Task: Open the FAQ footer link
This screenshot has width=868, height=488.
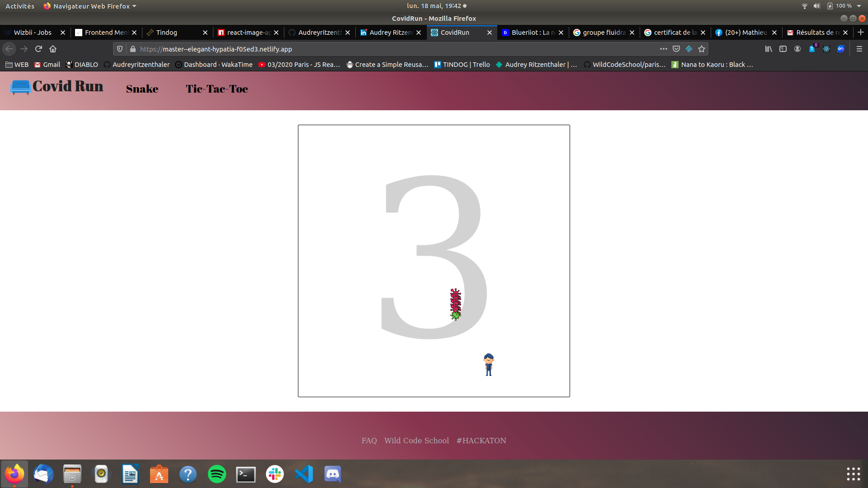Action: point(369,441)
